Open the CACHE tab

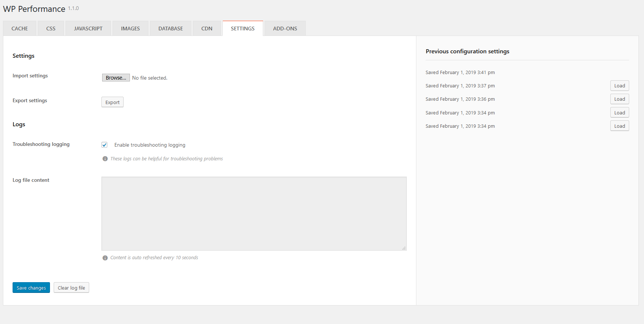20,29
